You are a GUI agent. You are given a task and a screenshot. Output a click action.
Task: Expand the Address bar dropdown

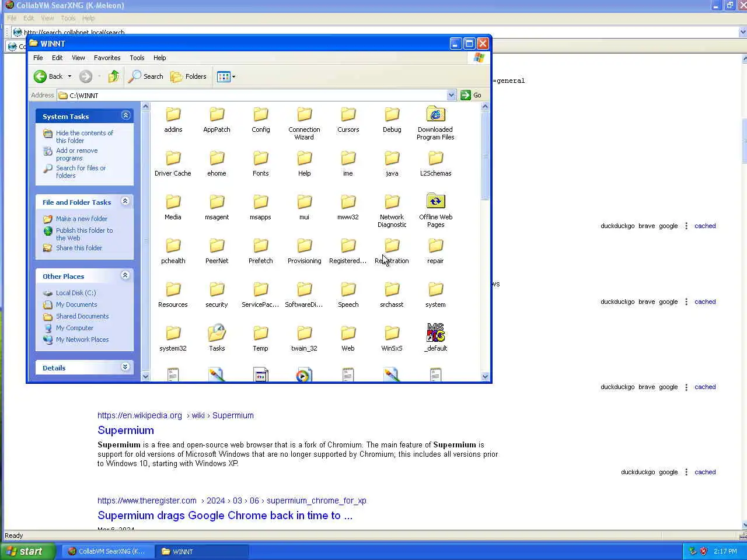click(x=451, y=95)
